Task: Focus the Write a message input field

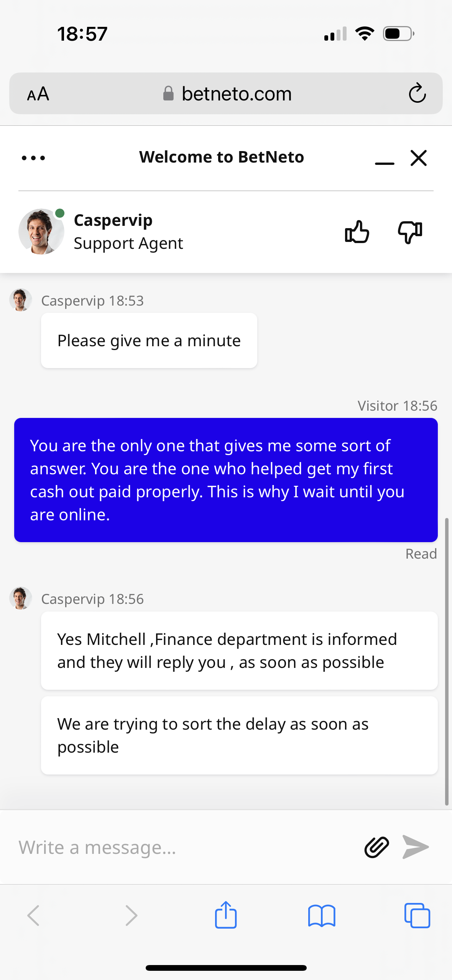Action: pyautogui.click(x=184, y=847)
